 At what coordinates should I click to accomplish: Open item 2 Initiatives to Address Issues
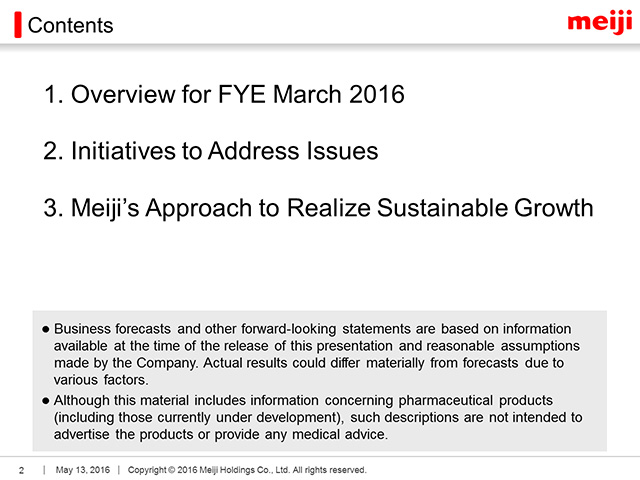click(x=211, y=151)
